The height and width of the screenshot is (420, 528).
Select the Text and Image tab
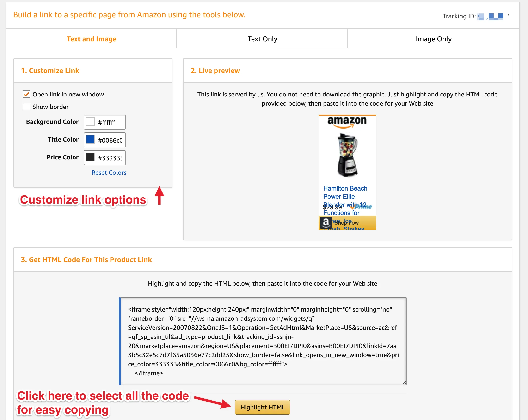tap(91, 39)
